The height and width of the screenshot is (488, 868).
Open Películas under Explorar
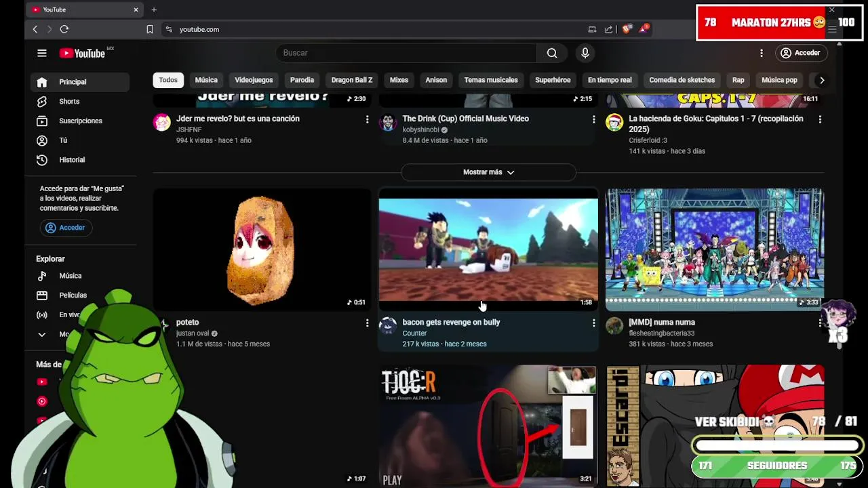(x=80, y=296)
